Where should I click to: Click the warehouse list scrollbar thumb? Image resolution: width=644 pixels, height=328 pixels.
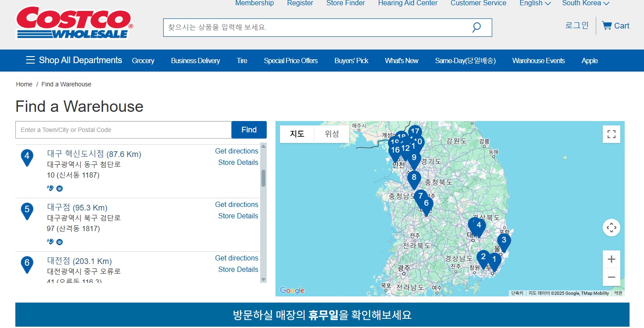[x=264, y=178]
